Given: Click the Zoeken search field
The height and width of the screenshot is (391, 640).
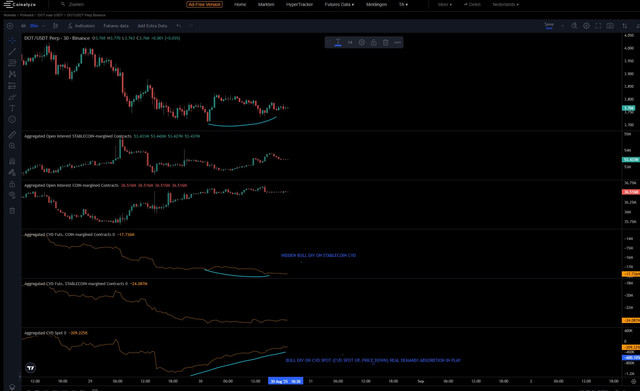Looking at the screenshot, I should click(x=76, y=4).
